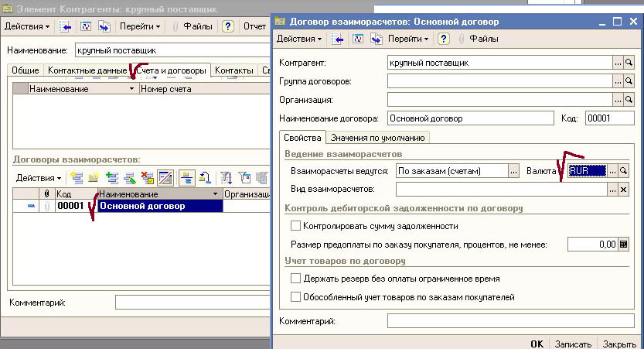Enable Контролировать сумму задолженности checkbox
This screenshot has width=644, height=349.
tap(295, 226)
